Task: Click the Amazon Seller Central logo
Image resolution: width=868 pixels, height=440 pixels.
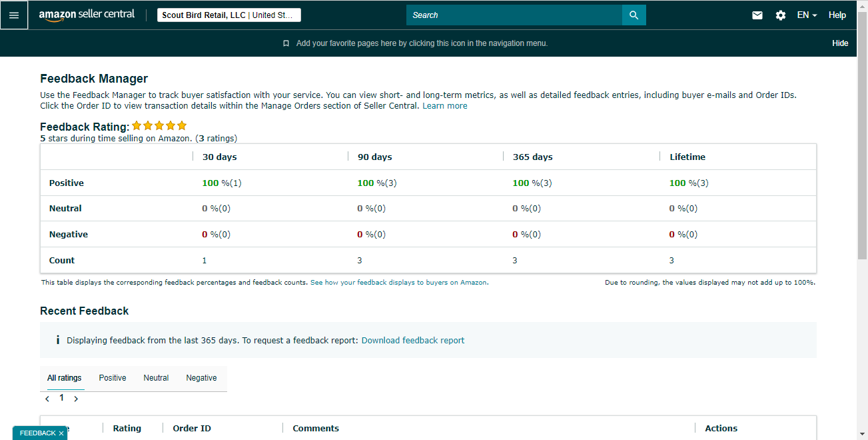Action: click(87, 15)
